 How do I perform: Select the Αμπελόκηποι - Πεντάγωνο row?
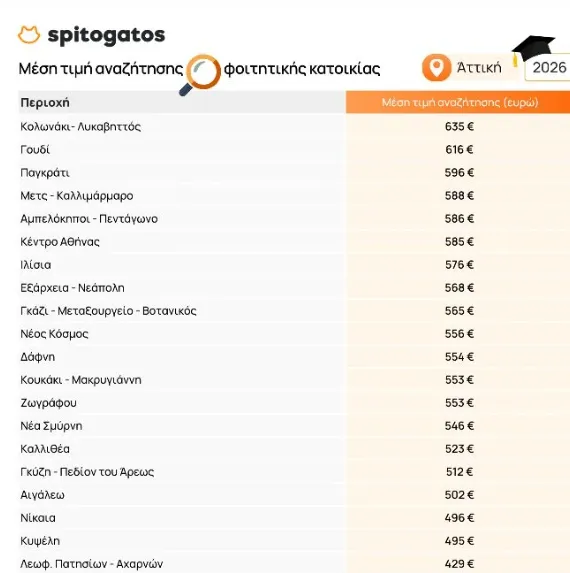click(294, 219)
